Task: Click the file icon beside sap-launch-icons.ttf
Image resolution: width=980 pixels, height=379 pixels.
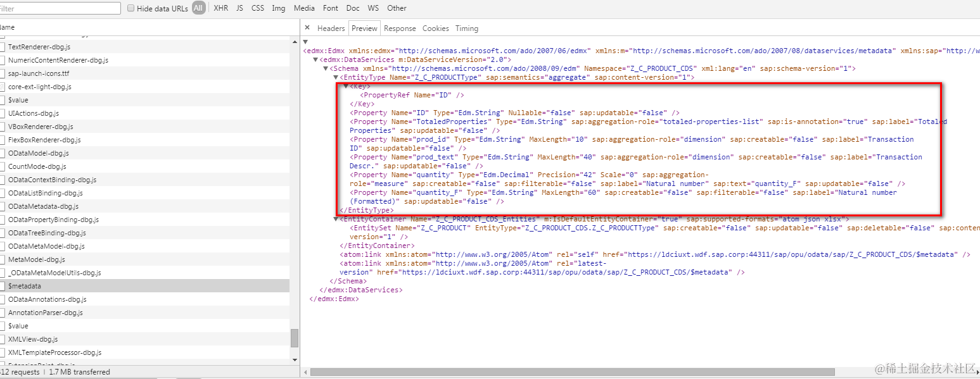Action: tap(2, 73)
